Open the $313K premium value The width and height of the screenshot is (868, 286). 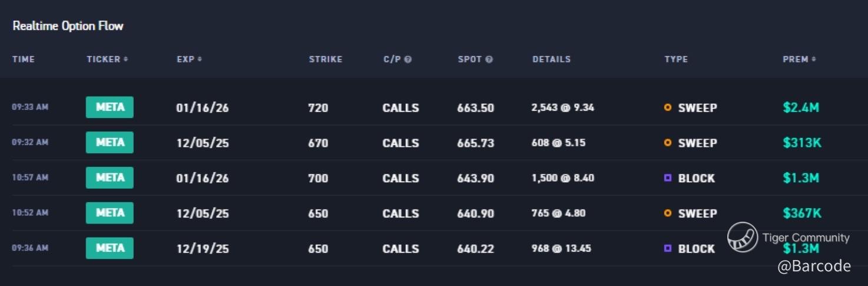(x=801, y=143)
